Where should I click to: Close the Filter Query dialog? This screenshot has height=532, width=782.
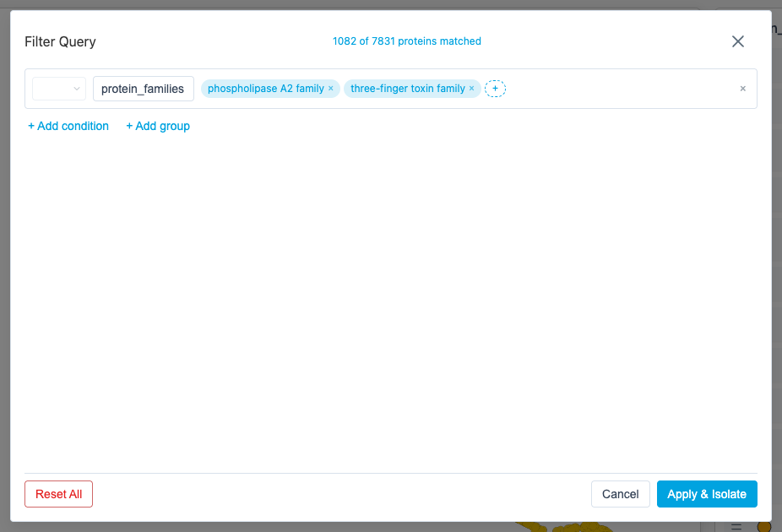pos(737,41)
